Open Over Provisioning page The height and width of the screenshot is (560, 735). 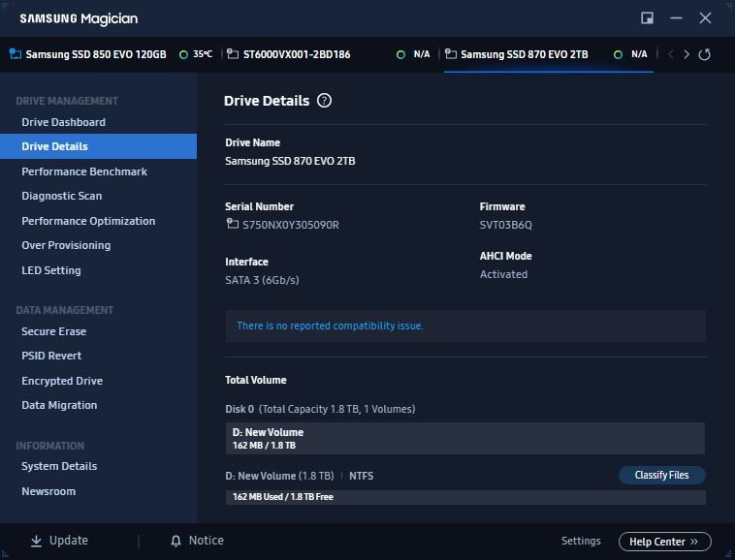(66, 245)
